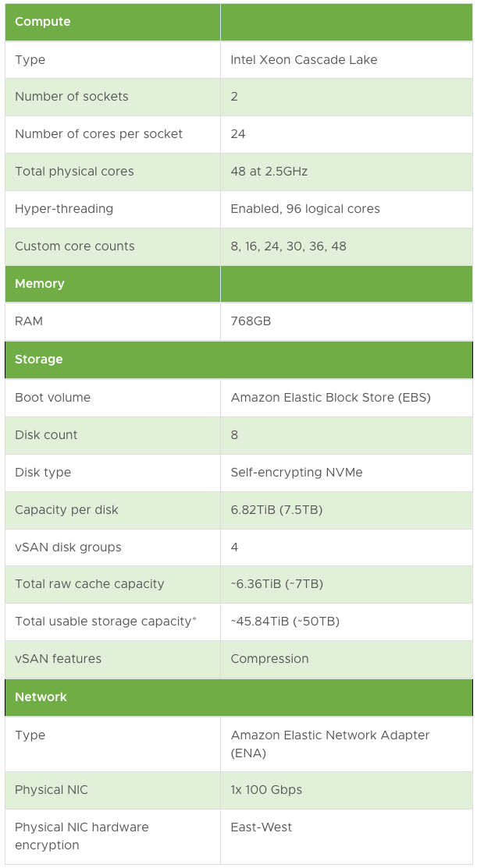Select the vSAN disk groups label
Image resolution: width=477 pixels, height=868 pixels.
(68, 547)
